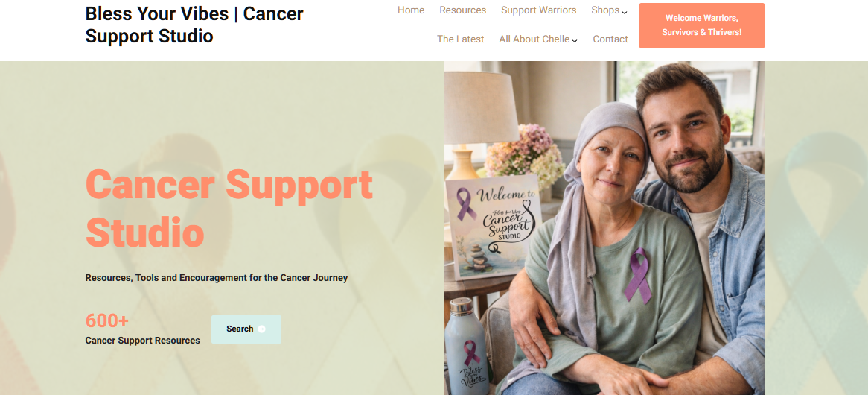
Task: Open the Resources menu item
Action: point(463,10)
